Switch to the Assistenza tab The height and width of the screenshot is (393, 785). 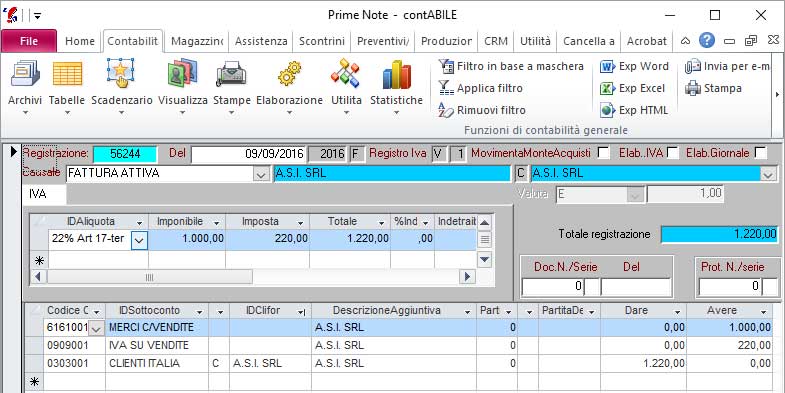261,41
